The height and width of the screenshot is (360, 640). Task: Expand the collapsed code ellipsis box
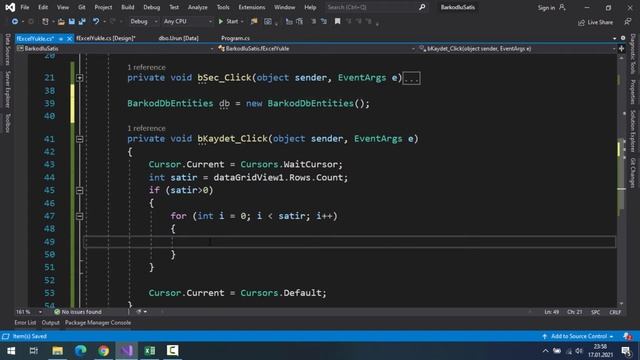(x=411, y=78)
